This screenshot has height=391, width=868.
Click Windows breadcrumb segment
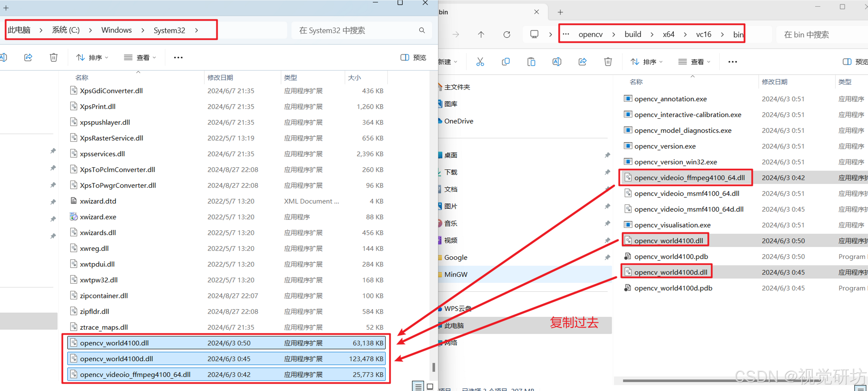[x=116, y=30]
